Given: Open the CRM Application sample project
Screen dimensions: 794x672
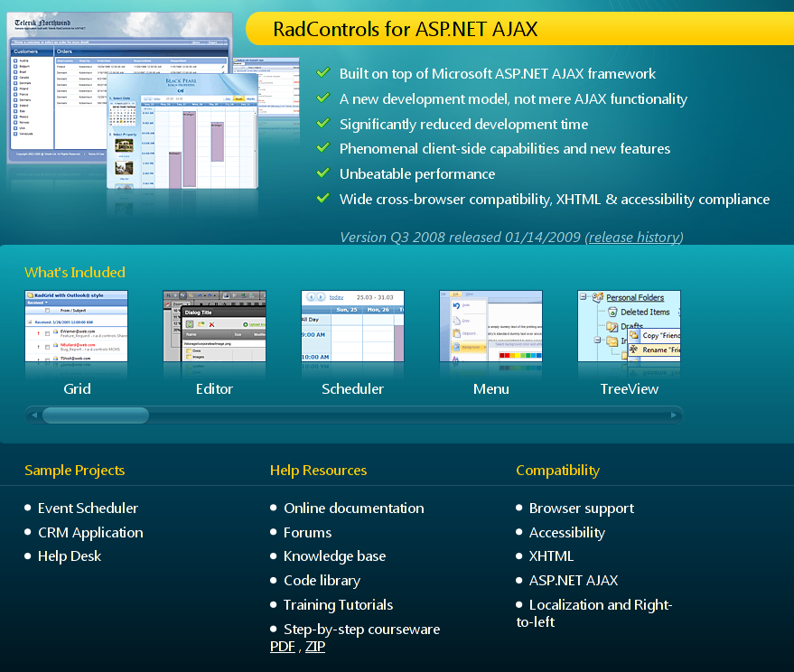Looking at the screenshot, I should [90, 532].
